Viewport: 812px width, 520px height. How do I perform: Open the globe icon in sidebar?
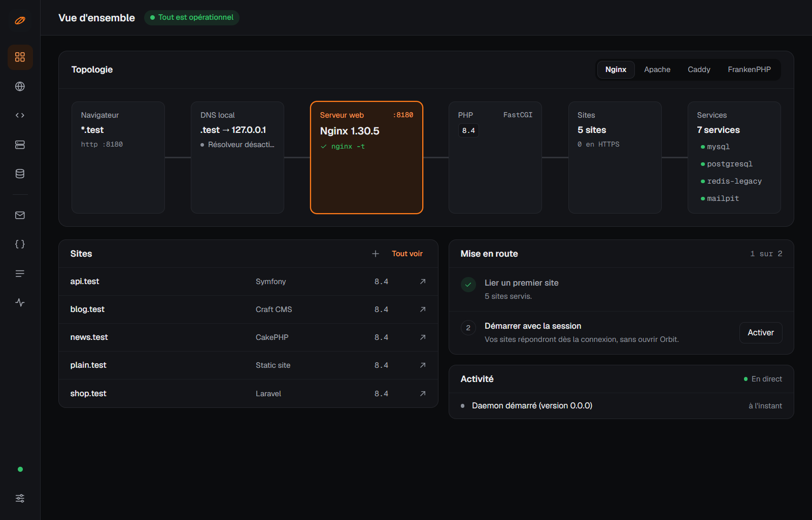click(20, 86)
